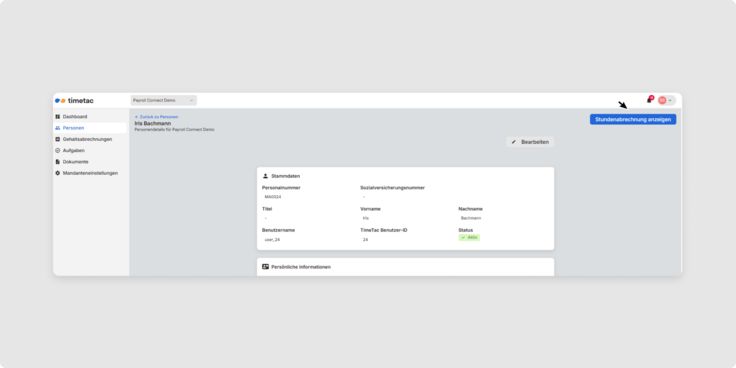Open Mandanteneinstellungen in sidebar
736x368 pixels.
pyautogui.click(x=90, y=173)
